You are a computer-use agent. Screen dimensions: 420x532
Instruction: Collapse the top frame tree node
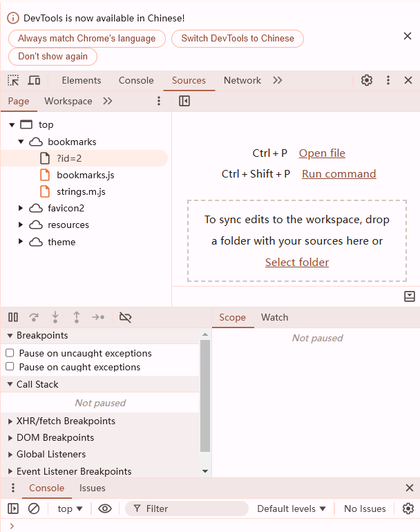click(x=12, y=125)
